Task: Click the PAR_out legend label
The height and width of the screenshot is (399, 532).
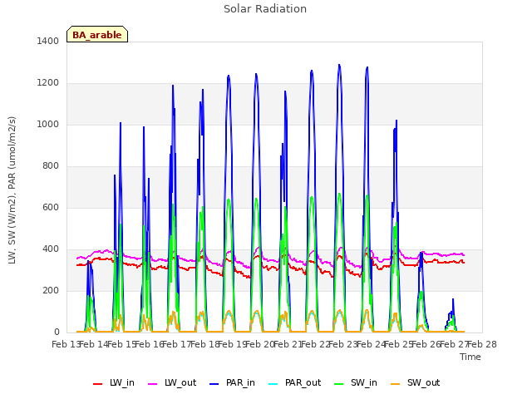Action: click(x=303, y=382)
